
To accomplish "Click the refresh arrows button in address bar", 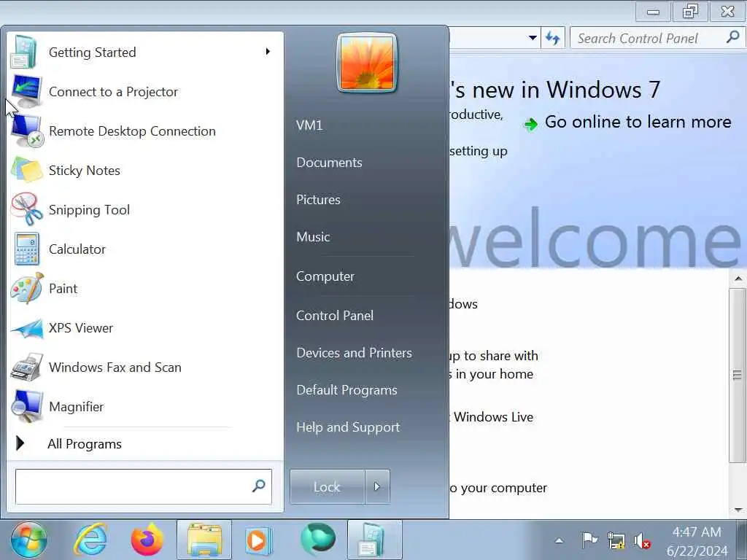I will pos(553,38).
